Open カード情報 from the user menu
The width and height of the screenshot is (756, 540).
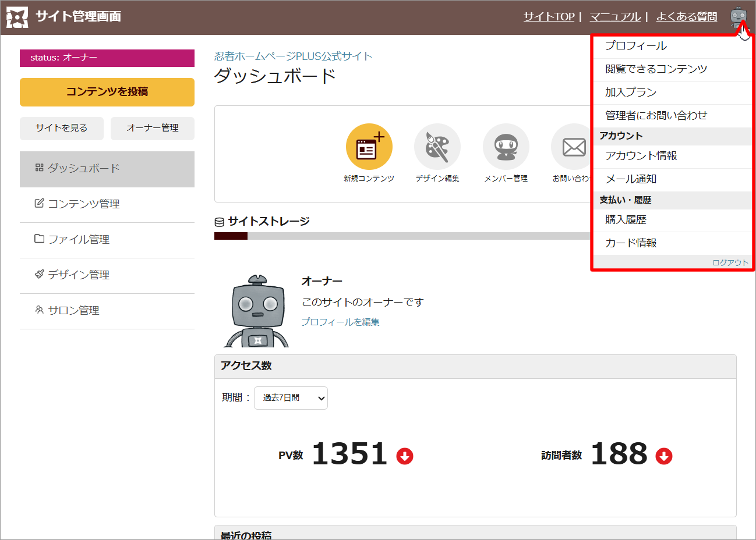coord(630,243)
